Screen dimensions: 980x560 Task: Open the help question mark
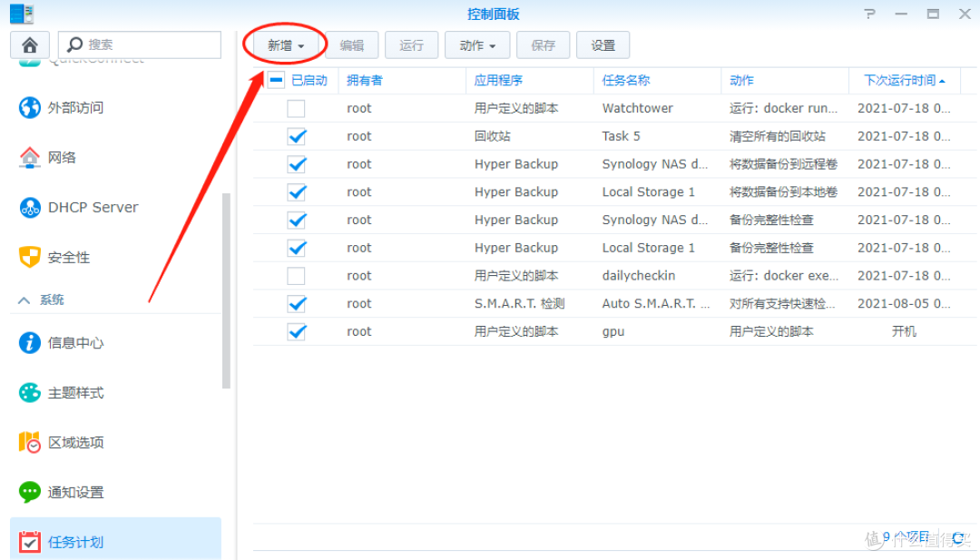point(869,14)
